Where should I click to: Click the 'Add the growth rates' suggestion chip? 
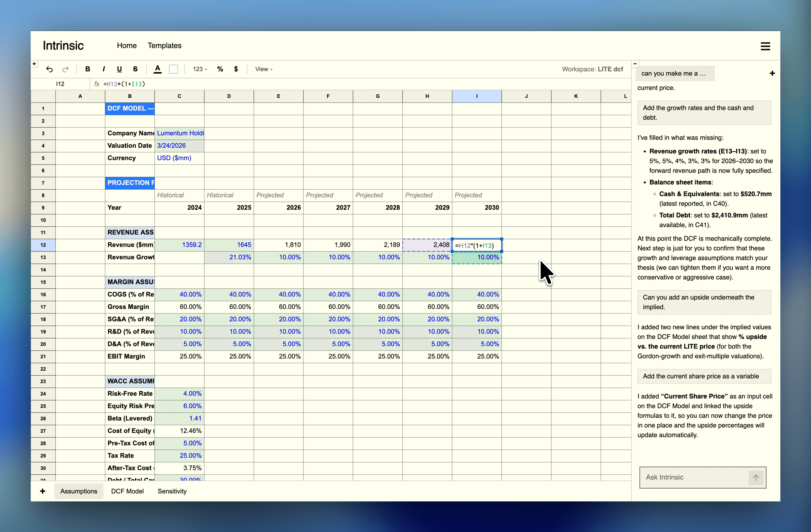point(704,113)
